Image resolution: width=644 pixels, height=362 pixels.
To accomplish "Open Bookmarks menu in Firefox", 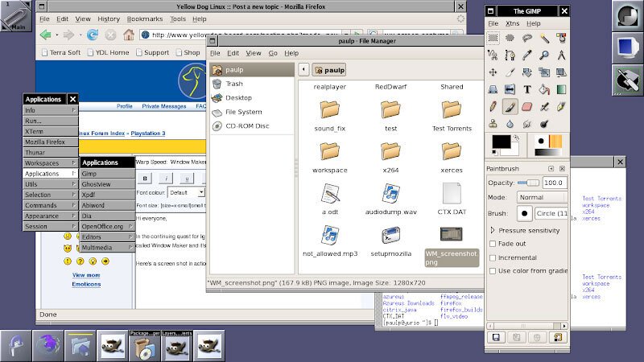I will tap(145, 19).
